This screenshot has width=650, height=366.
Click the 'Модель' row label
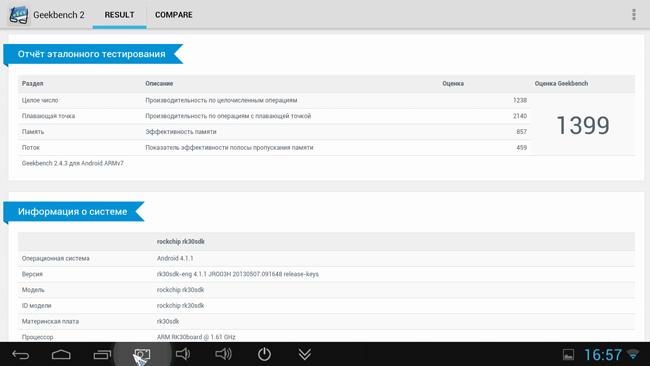tap(33, 290)
